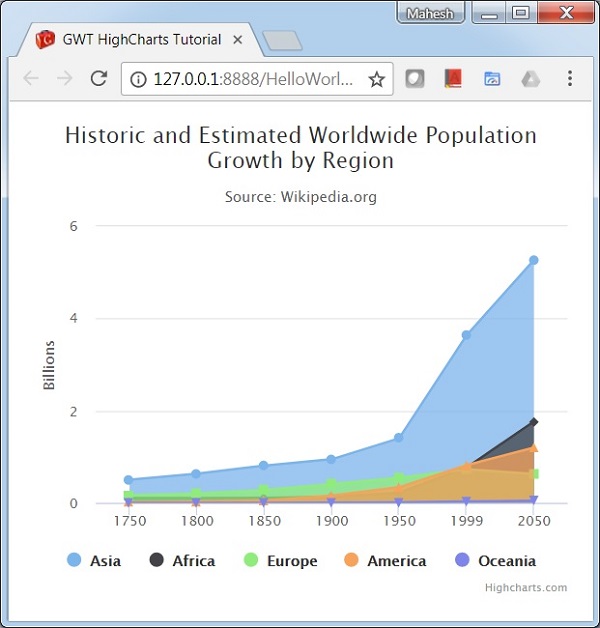
Task: Go back using the back arrow
Action: (31, 79)
